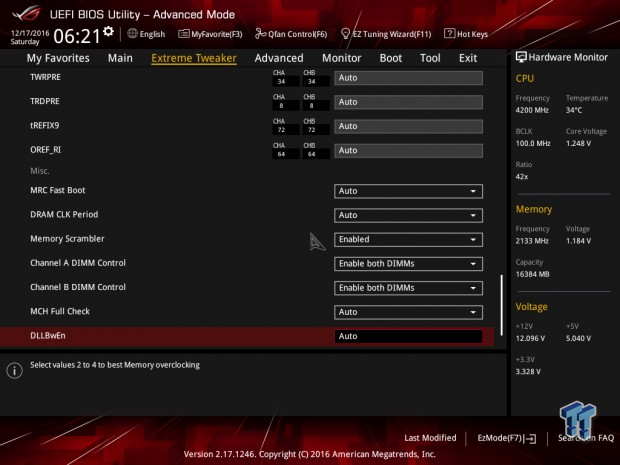Screen dimensions: 620x465
Task: Select the Memory Scrambler label
Action: pyautogui.click(x=67, y=239)
